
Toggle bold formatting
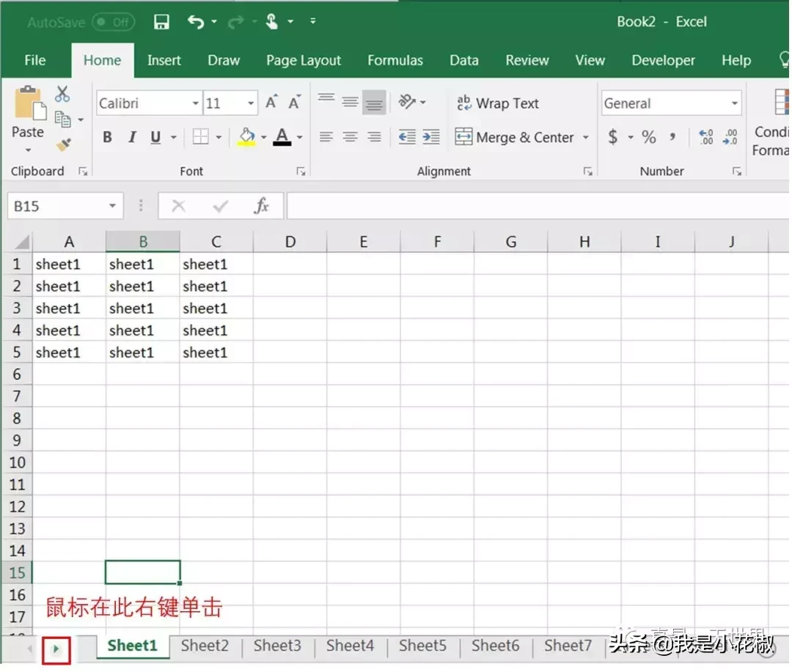coord(107,137)
